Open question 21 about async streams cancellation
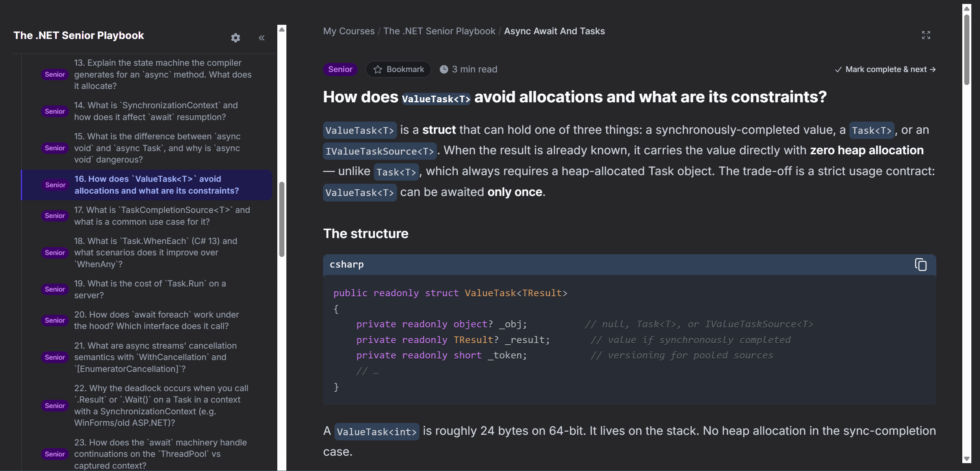This screenshot has width=980, height=471. click(147, 357)
